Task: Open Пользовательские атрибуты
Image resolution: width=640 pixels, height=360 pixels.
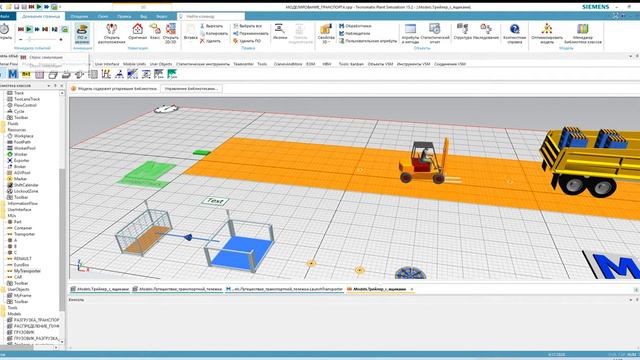Action: (368, 41)
